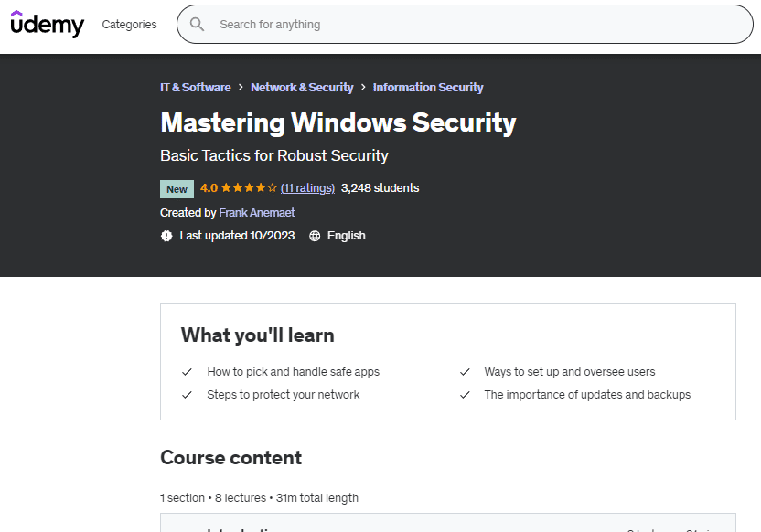
Task: Click Last updated 10/2023 text
Action: [237, 236]
